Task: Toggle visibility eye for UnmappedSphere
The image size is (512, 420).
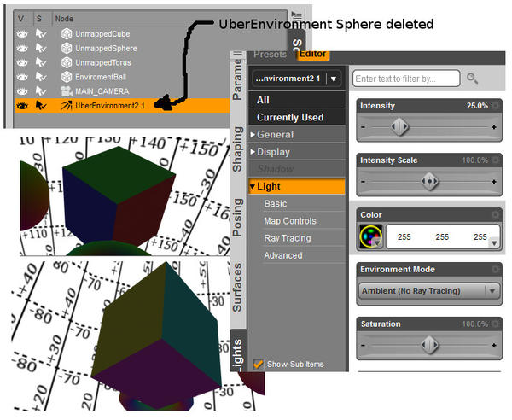Action: (22, 49)
